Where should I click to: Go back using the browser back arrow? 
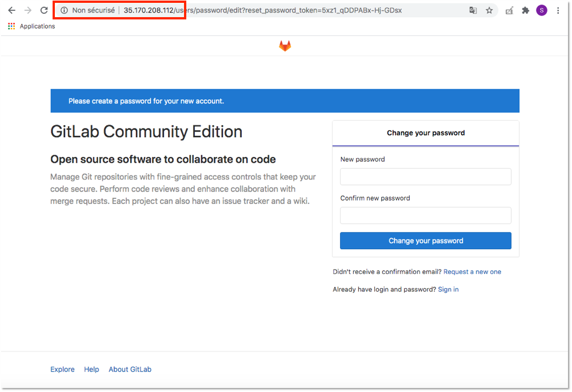pyautogui.click(x=11, y=10)
